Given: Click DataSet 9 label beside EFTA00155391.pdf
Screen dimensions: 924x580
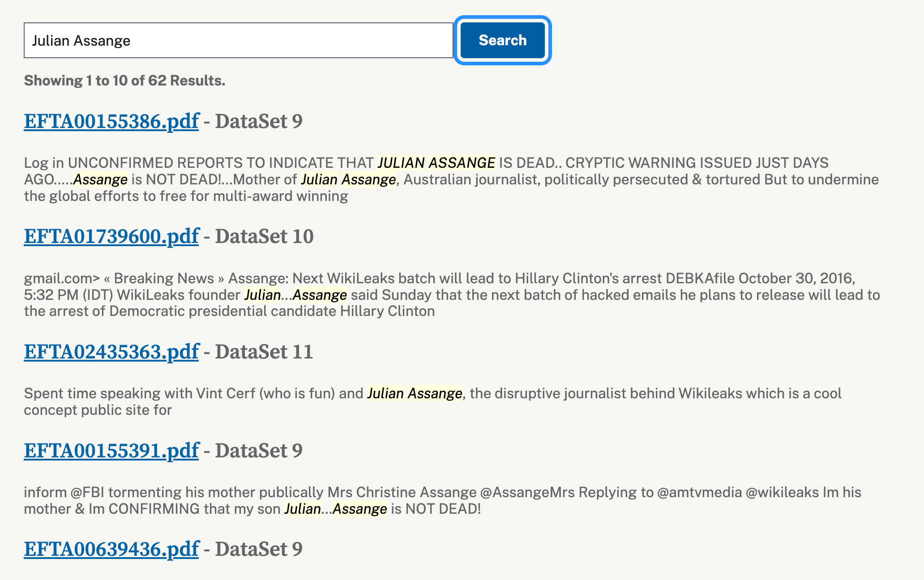Looking at the screenshot, I should (259, 451).
